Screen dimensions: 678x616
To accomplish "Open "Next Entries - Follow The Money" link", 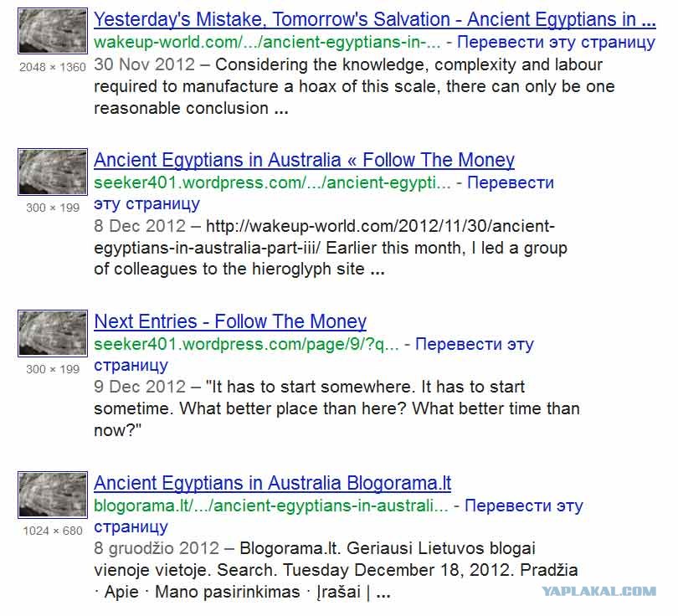I will point(230,321).
